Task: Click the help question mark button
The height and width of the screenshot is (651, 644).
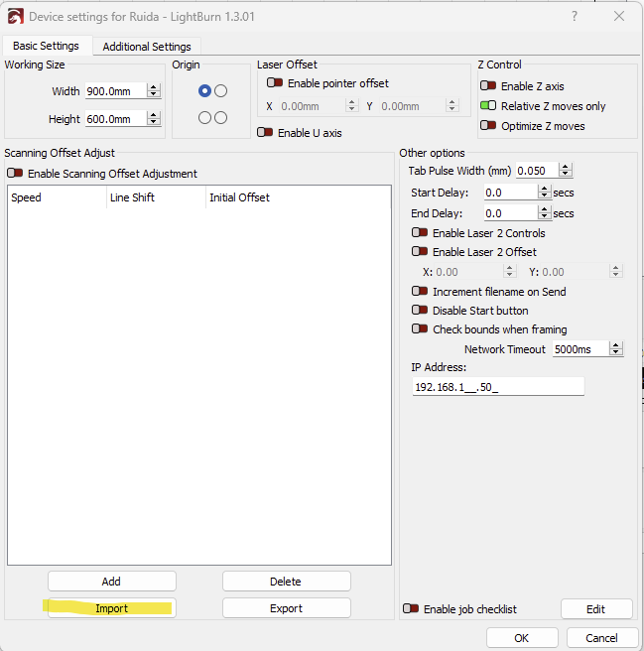Action: pos(574,17)
